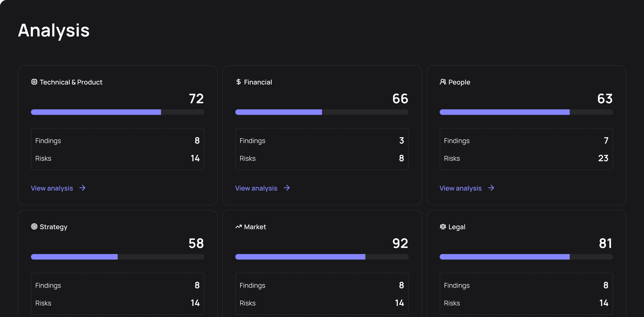Open View analysis for Financial
This screenshot has height=317, width=644.
pos(256,188)
